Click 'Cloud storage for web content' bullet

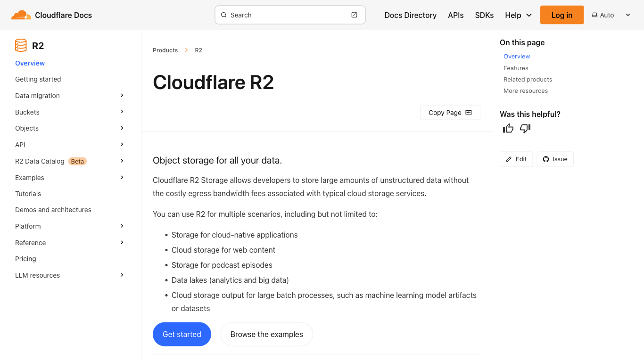[x=223, y=250]
